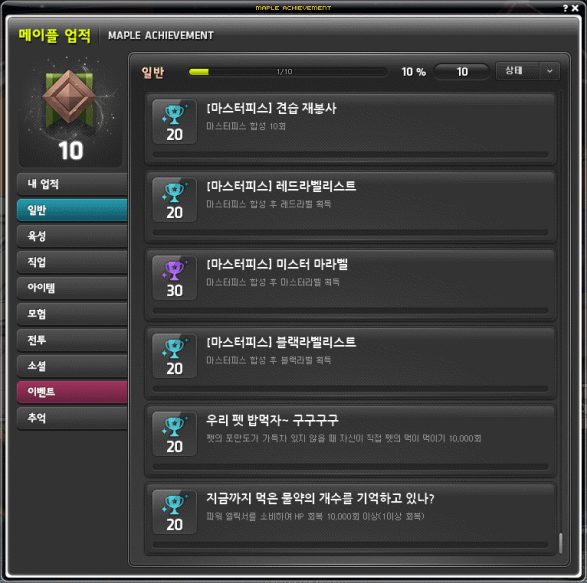587x583 pixels.
Task: Open the 내 업적 tab
Action: pos(72,184)
